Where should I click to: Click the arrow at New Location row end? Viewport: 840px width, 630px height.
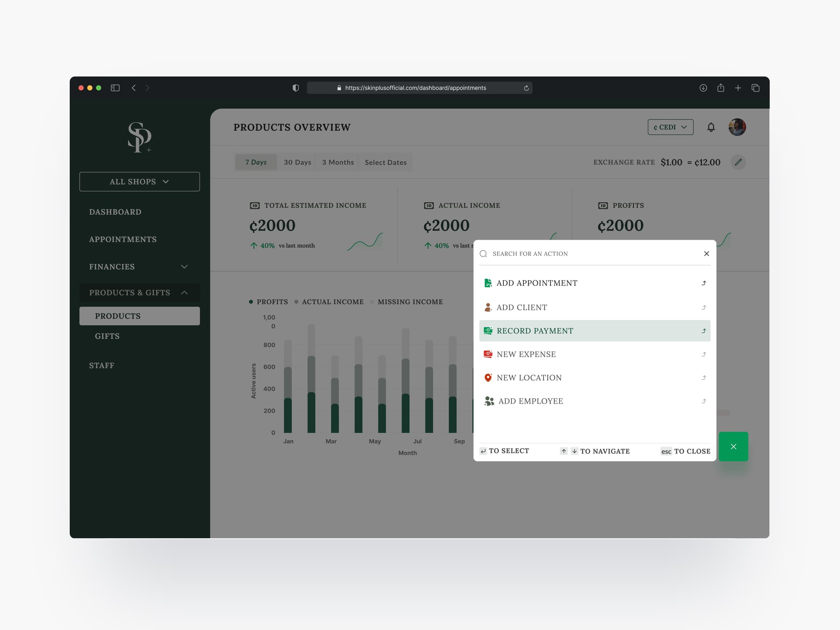[704, 378]
